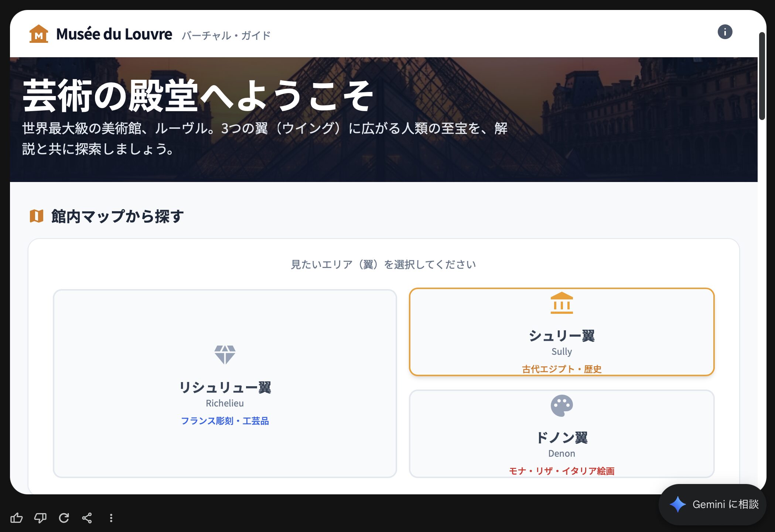Click the orange museum logo icon
Screen dimensions: 775x532
39,34
